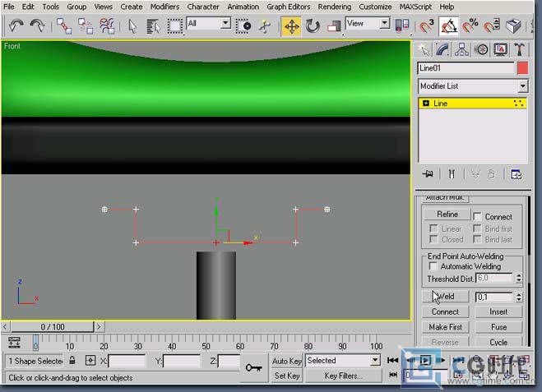Toggle the Auto Key button

click(286, 361)
